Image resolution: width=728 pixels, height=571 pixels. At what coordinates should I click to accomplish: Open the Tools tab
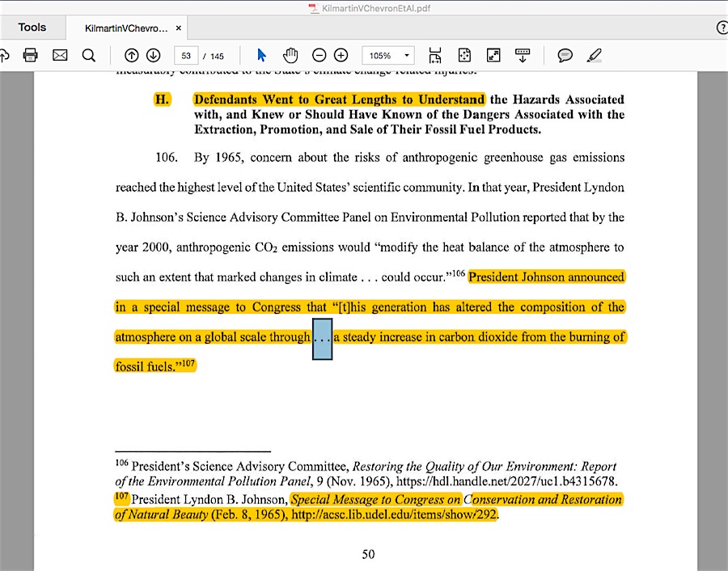(32, 27)
